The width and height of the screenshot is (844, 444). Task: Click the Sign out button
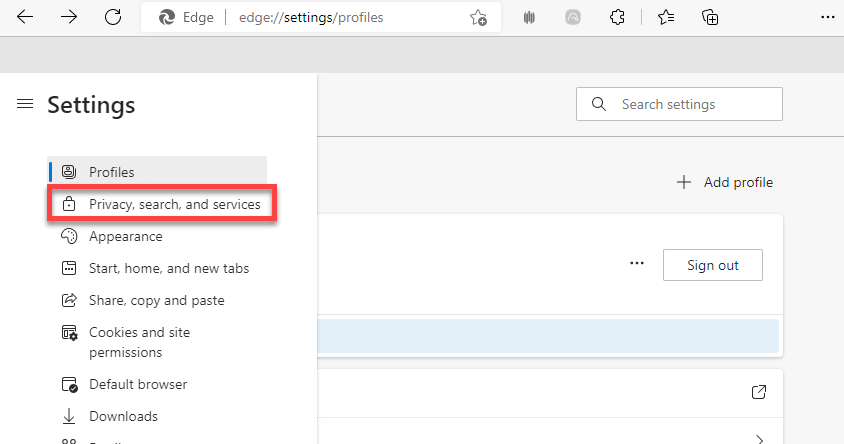click(x=712, y=265)
